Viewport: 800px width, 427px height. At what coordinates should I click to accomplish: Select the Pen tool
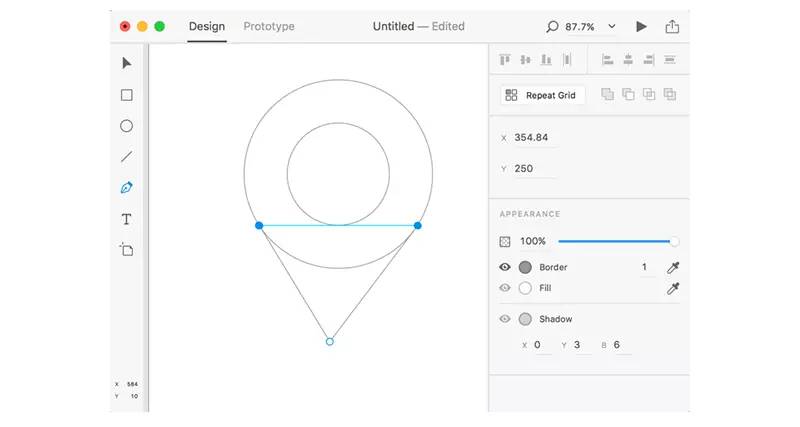click(x=127, y=187)
